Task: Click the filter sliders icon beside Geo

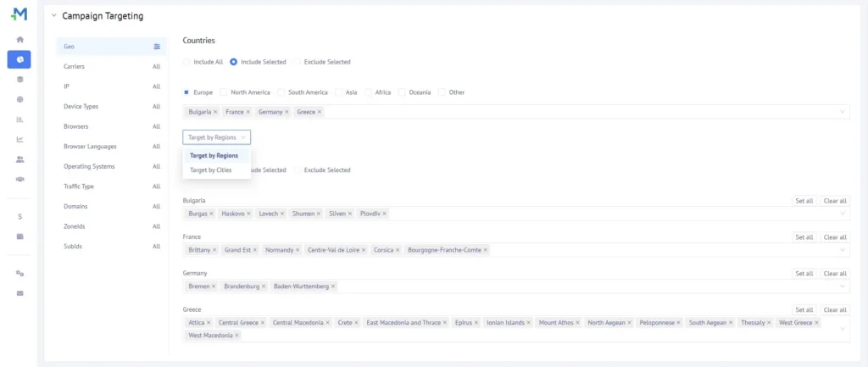Action: point(157,47)
